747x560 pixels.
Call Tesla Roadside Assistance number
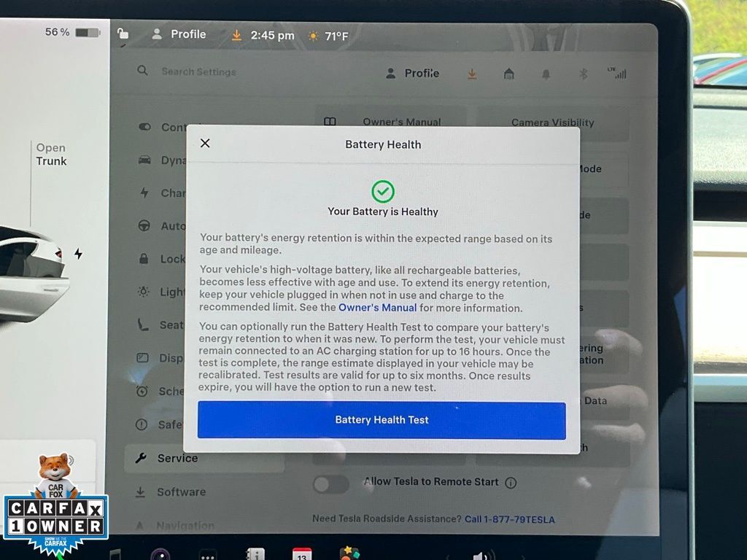[509, 519]
